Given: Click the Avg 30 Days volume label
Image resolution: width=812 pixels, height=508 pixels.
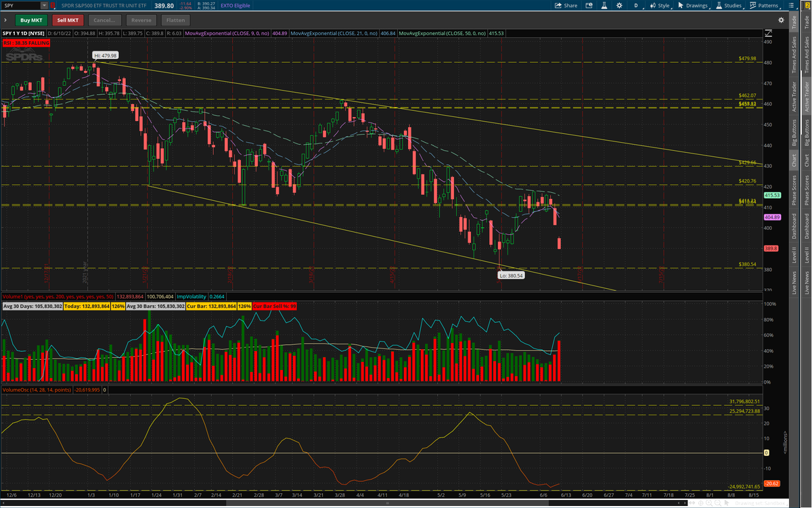Looking at the screenshot, I should click(x=33, y=306).
